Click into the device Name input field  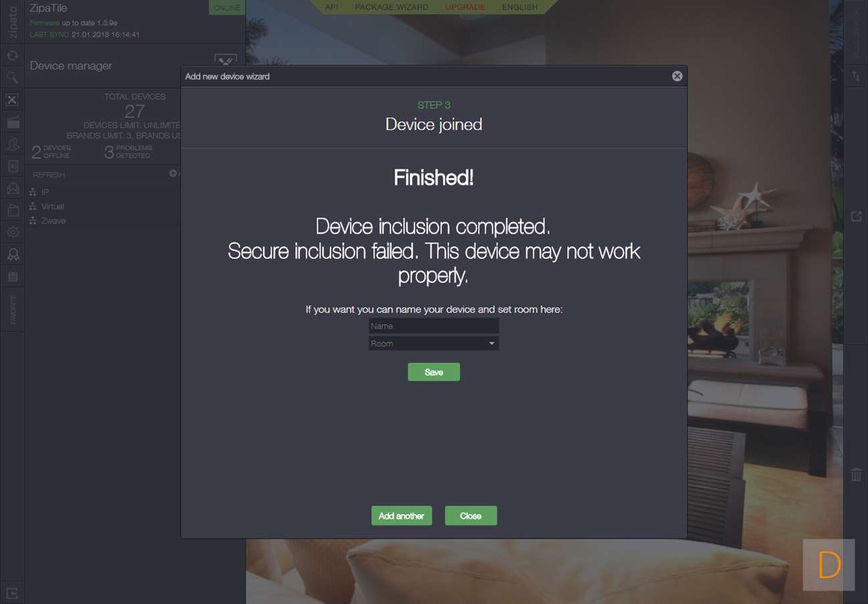(x=434, y=326)
